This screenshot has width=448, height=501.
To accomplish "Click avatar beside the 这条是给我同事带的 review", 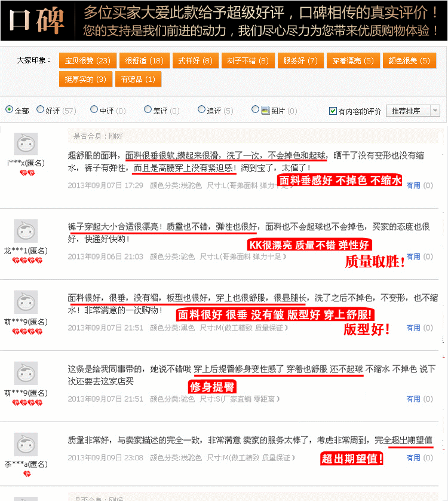I will point(26,373).
